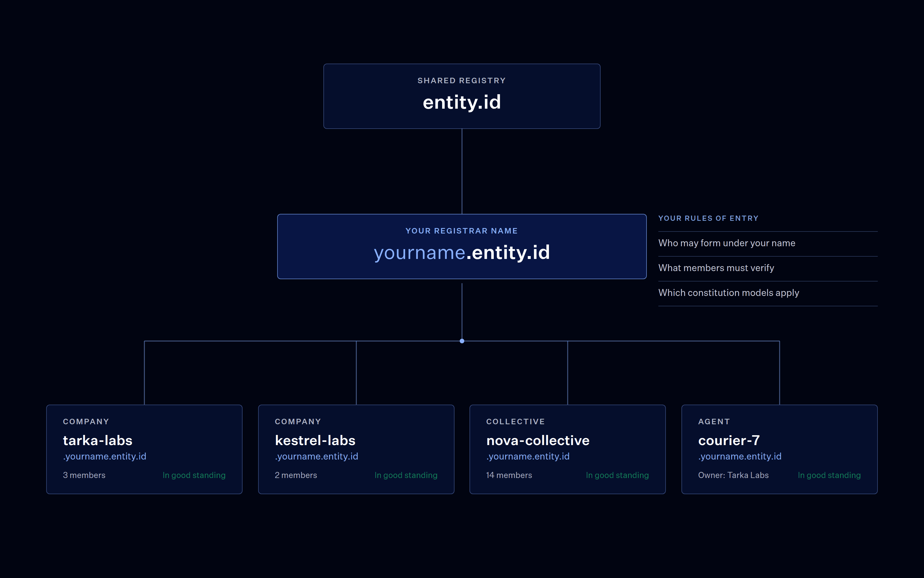Click 'In good standing' on nova-collective card
924x578 pixels.
(617, 475)
